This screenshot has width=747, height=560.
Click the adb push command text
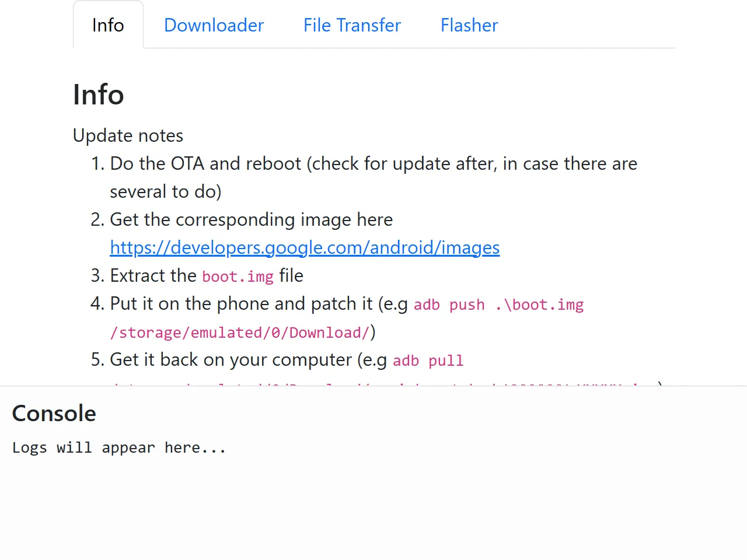pos(499,304)
